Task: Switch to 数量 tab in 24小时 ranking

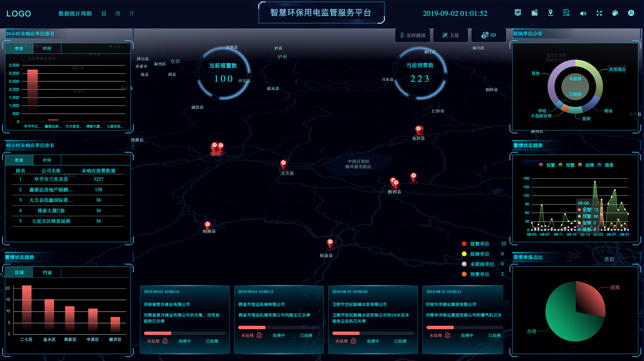Action: coord(19,48)
